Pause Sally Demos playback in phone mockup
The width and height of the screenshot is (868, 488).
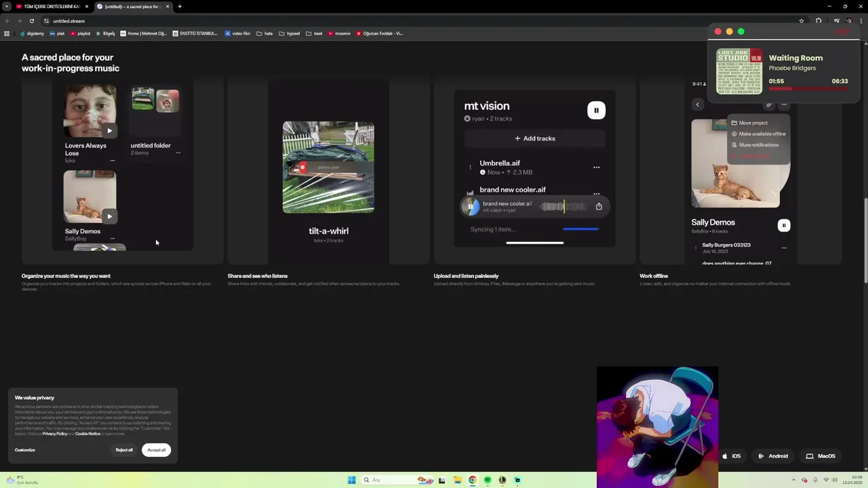[784, 226]
